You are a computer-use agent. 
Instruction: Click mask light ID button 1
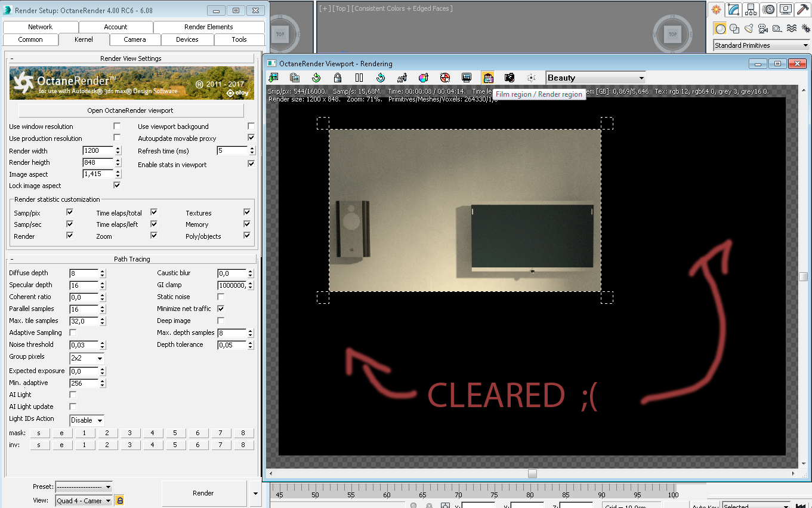click(x=85, y=433)
